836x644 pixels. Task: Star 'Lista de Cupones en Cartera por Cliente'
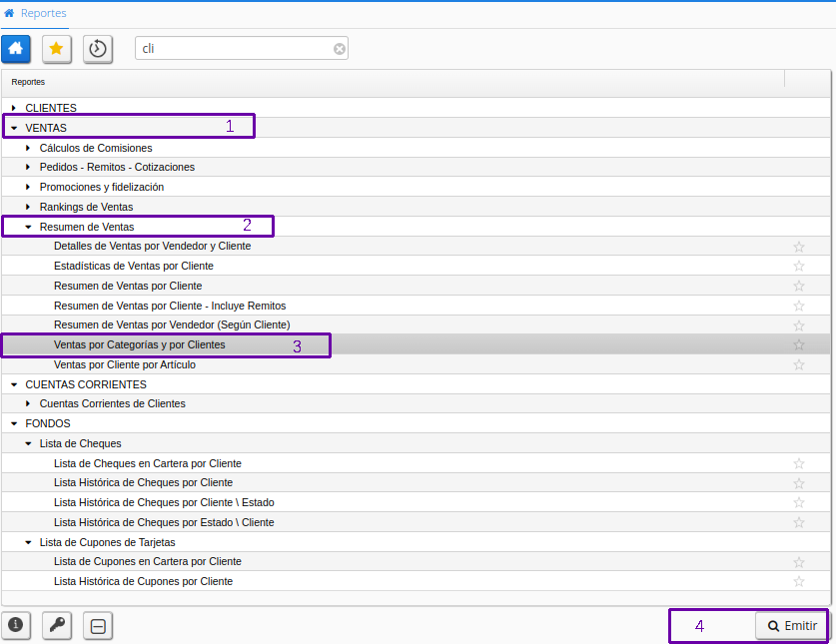798,562
